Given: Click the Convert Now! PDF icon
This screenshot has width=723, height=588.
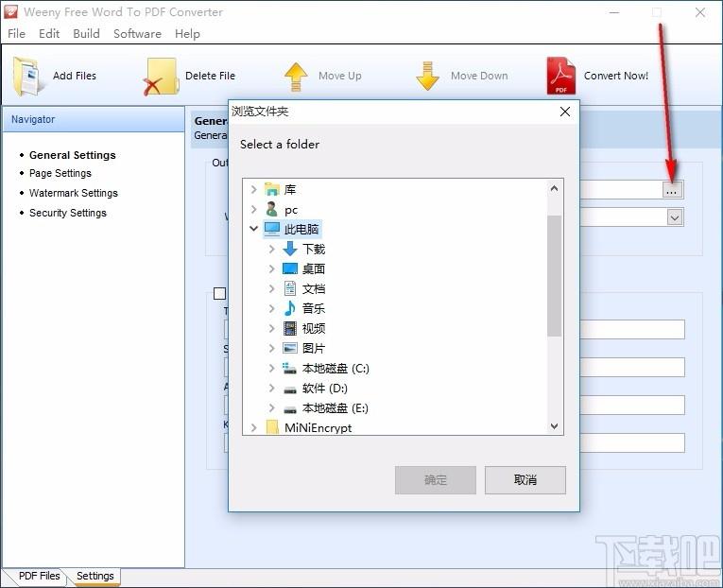Looking at the screenshot, I should [x=560, y=76].
